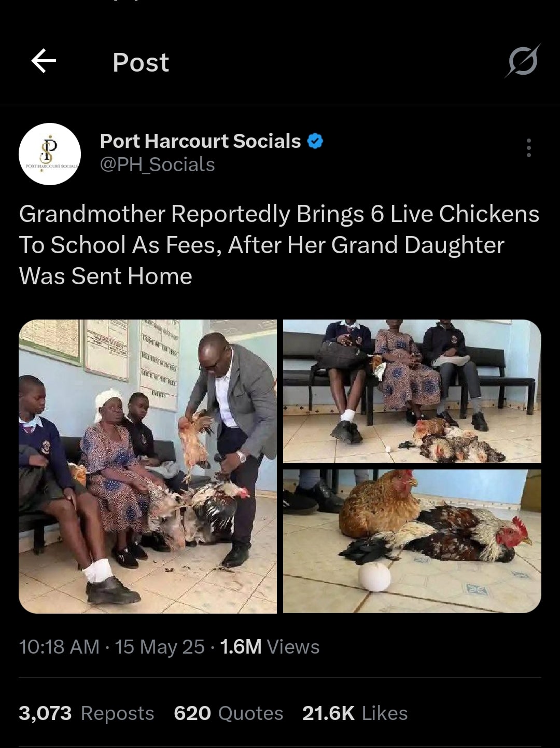This screenshot has width=560, height=748.
Task: Click the blue verified badge
Action: (315, 141)
